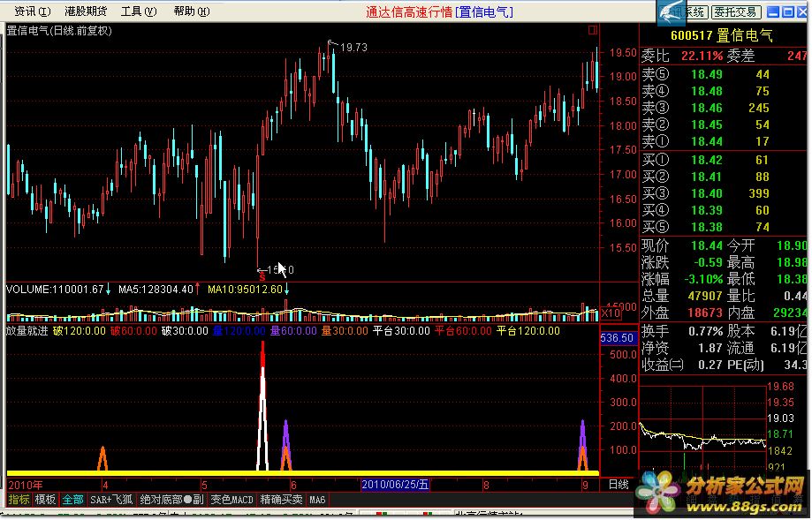Click the VOLUME:110001.67 label

coord(55,290)
